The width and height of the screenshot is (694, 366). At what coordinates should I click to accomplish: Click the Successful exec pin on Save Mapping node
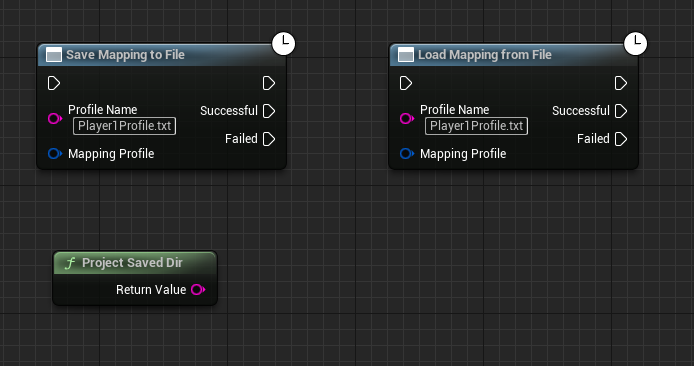point(269,111)
